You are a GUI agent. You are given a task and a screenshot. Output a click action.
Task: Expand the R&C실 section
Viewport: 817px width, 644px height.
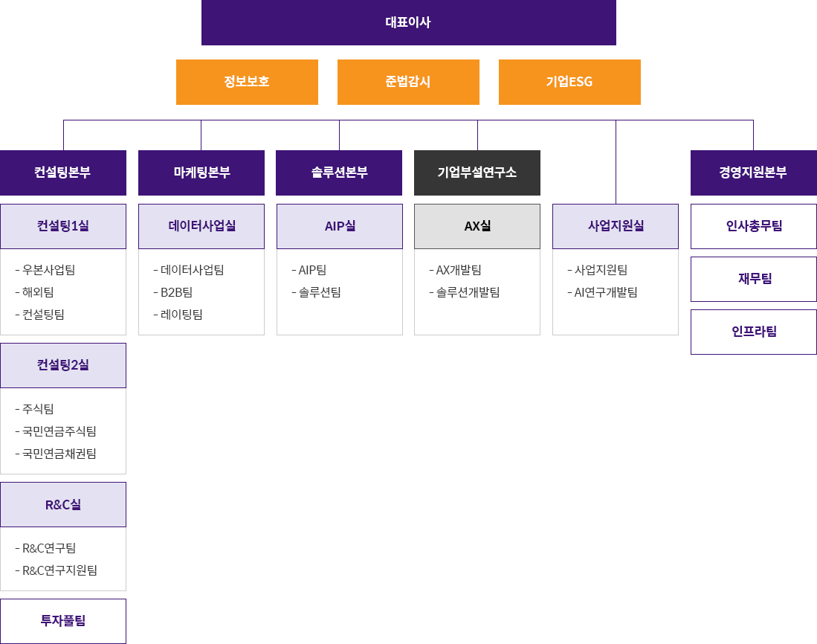pos(63,504)
